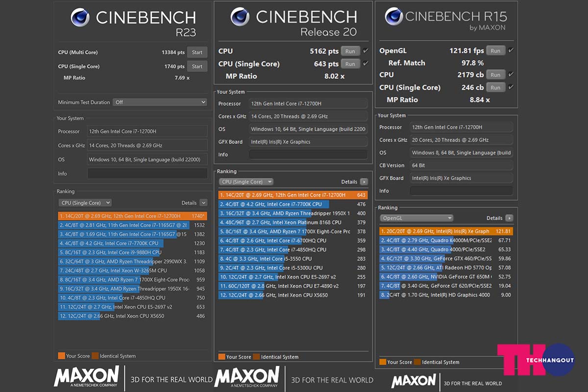Click the "121.81 fps" OpenGL score in R15
Viewport: 588px width, 392px height.
[x=466, y=50]
